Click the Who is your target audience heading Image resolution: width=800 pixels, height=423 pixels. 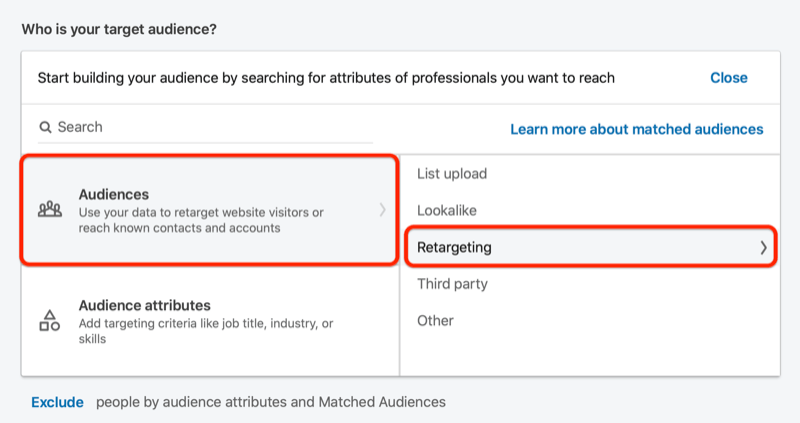pyautogui.click(x=119, y=29)
